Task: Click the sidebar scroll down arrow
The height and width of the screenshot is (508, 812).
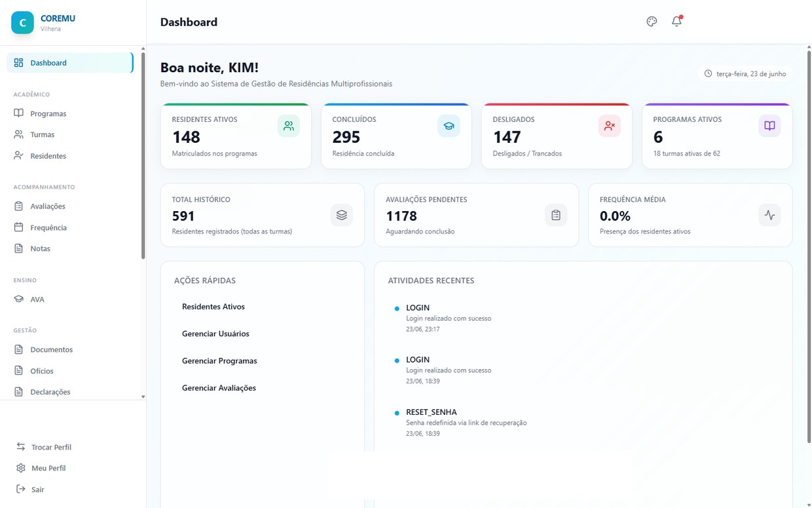Action: tap(143, 397)
